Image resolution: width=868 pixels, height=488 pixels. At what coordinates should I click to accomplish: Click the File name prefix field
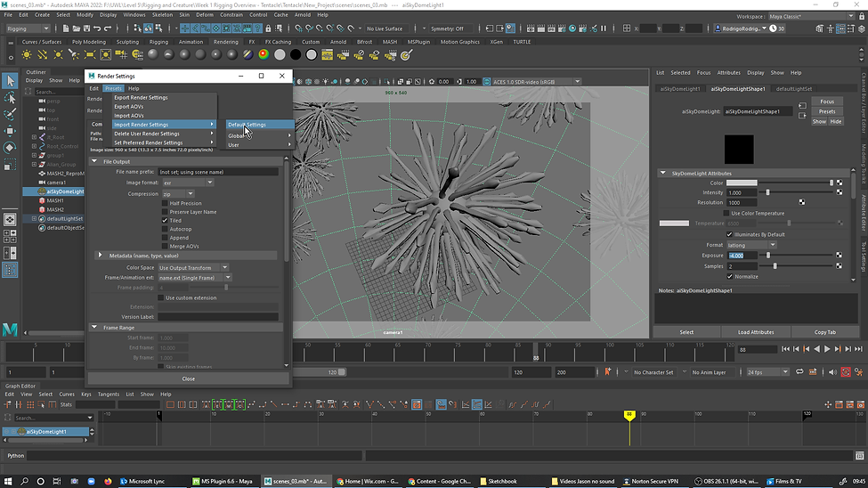tap(218, 172)
